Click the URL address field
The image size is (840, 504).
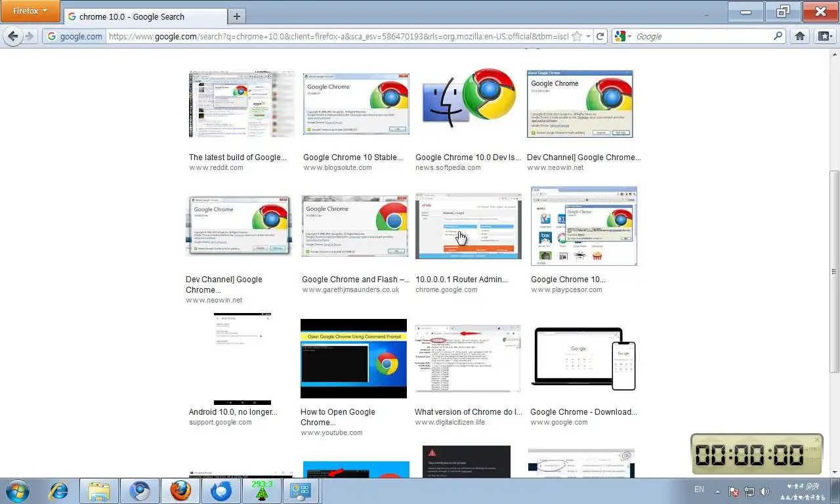point(338,36)
